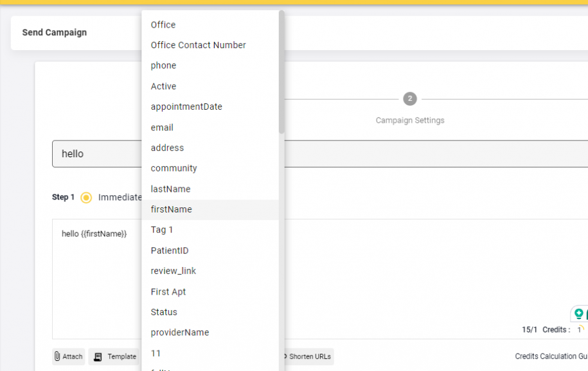Click into the hello campaign name field

point(96,153)
